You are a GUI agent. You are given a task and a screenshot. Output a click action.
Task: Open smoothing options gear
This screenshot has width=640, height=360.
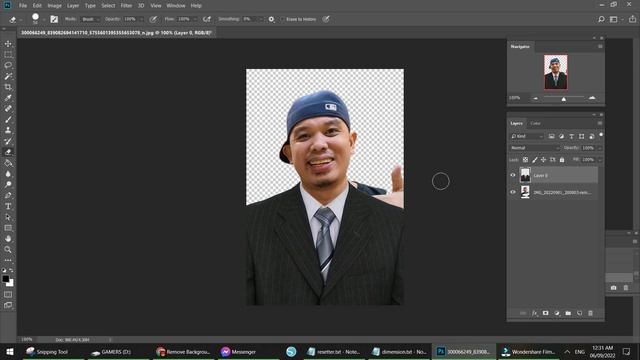(271, 19)
